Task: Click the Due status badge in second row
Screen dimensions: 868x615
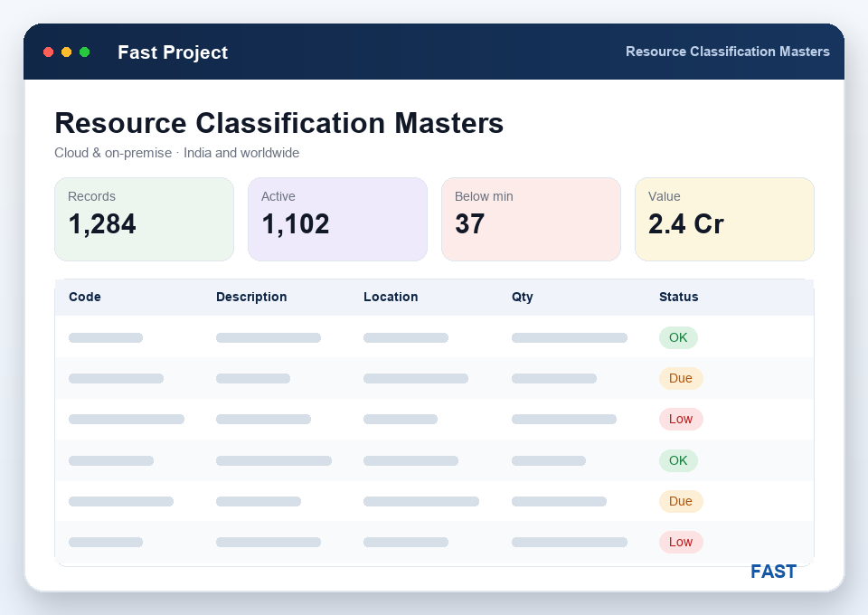Action: click(x=681, y=379)
